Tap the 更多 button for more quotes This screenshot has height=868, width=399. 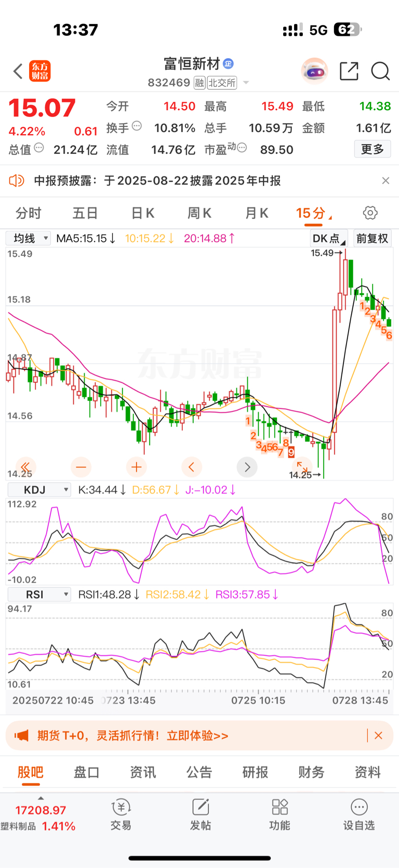(373, 149)
